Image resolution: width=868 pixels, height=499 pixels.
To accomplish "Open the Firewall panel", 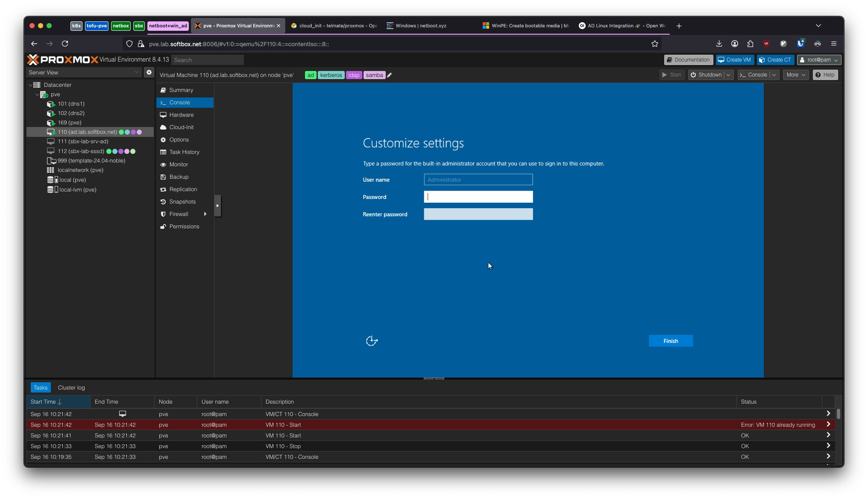I will click(x=179, y=214).
